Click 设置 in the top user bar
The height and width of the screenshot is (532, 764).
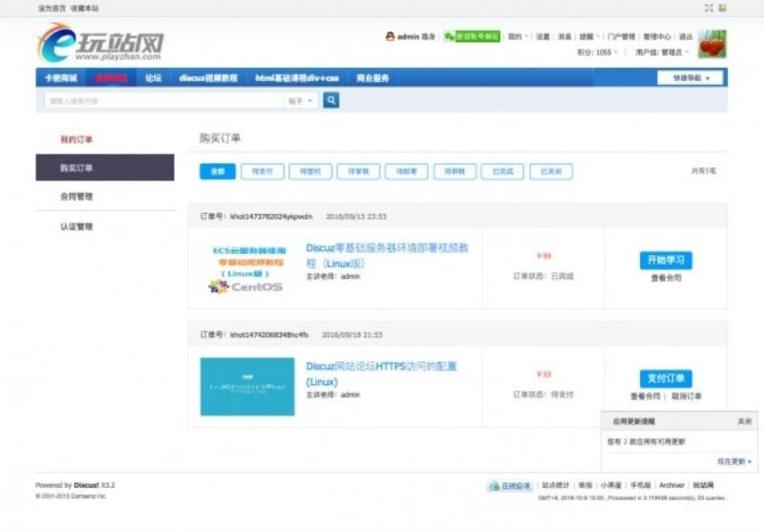coord(542,36)
